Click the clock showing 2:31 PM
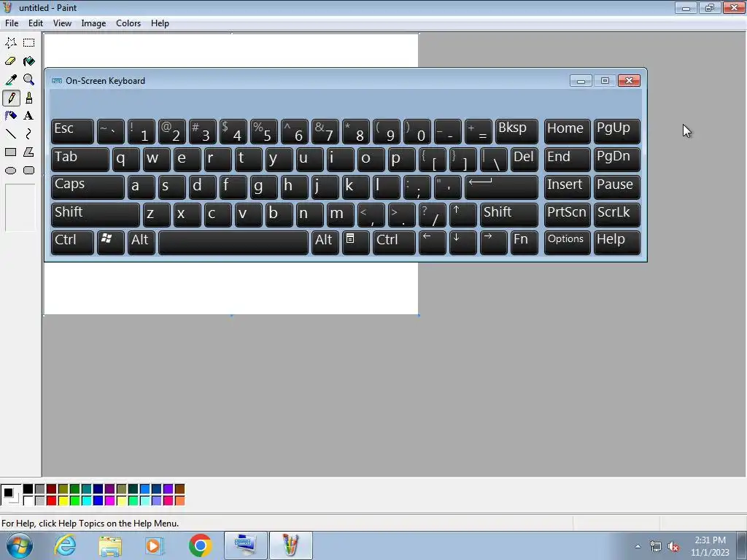 (x=710, y=540)
